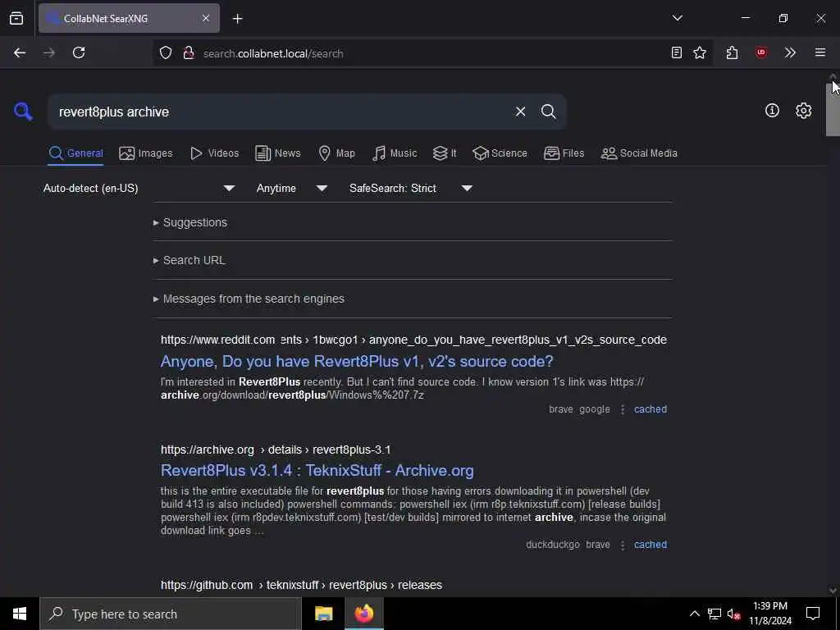The width and height of the screenshot is (840, 630).
Task: Open the preferences gear icon
Action: [x=803, y=111]
